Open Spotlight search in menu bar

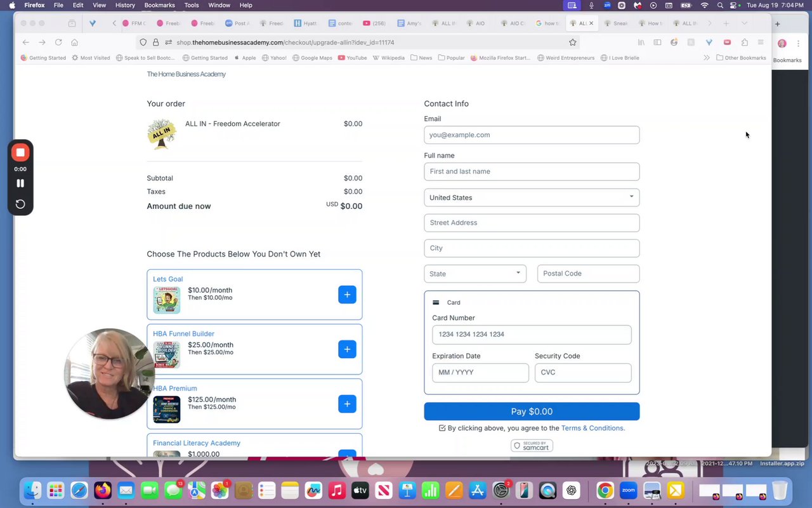(720, 5)
